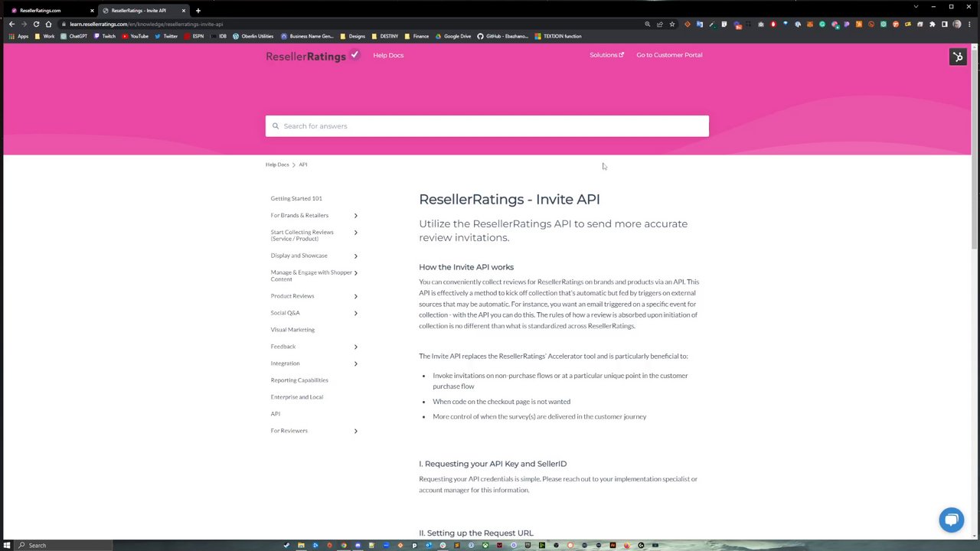Expand Start Collecting Reviews section
This screenshot has width=980, height=551.
click(x=355, y=233)
